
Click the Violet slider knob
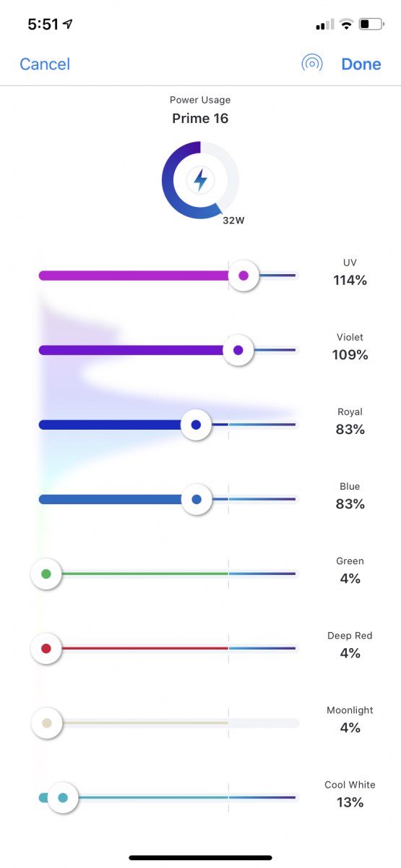click(x=238, y=350)
